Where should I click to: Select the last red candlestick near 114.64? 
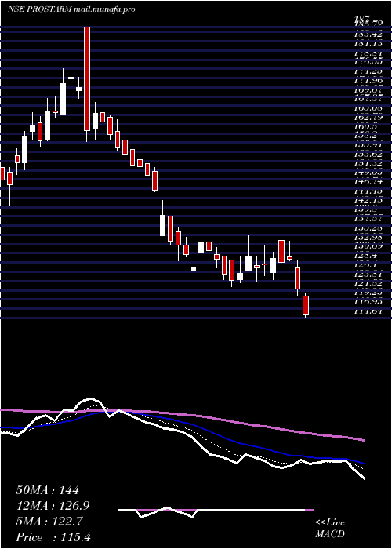306,305
